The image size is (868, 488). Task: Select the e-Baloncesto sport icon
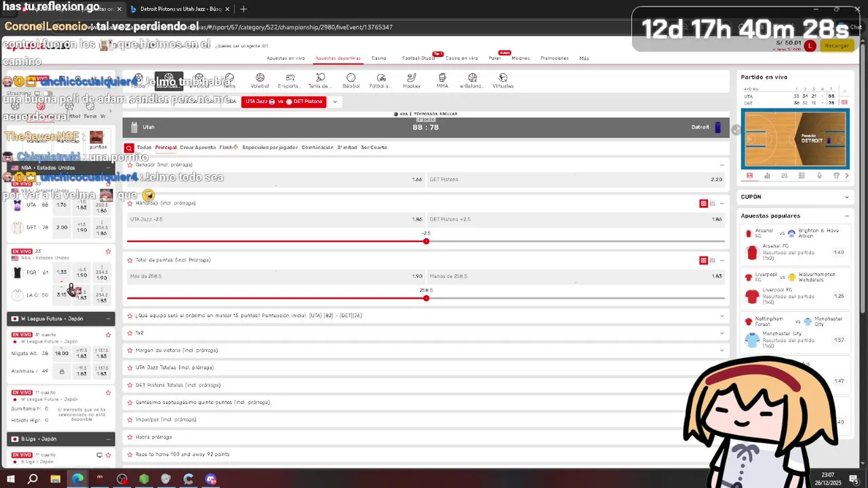coord(472,81)
